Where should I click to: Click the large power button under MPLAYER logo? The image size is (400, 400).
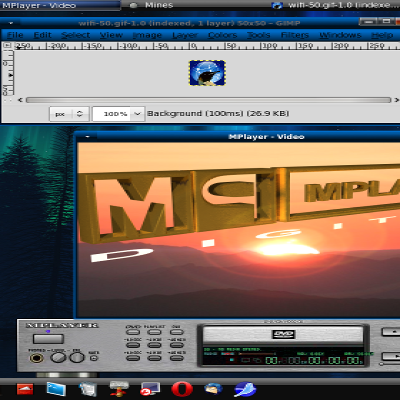click(x=48, y=339)
